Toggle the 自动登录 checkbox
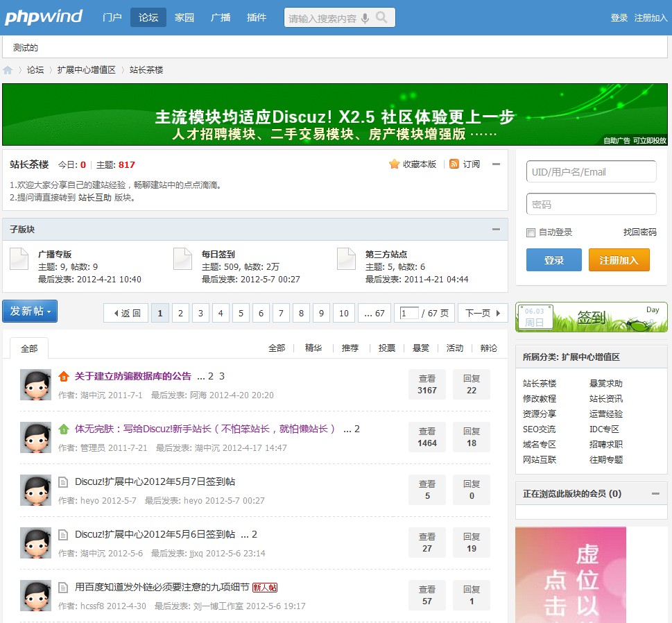 pyautogui.click(x=531, y=232)
